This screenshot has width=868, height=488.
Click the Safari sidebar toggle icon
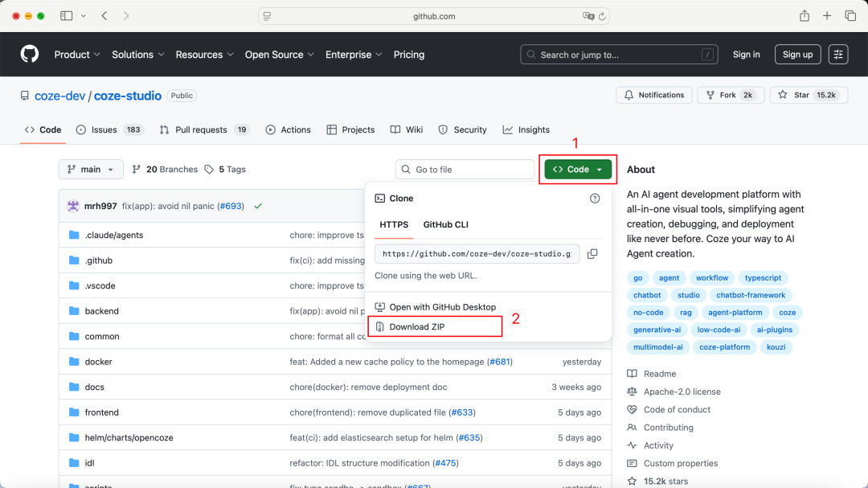67,16
